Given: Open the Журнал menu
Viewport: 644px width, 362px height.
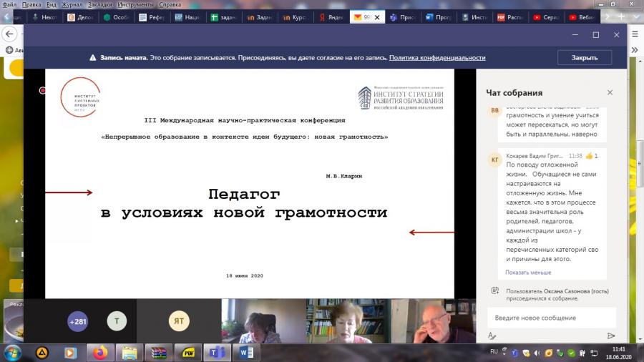Looking at the screenshot, I should (72, 4).
